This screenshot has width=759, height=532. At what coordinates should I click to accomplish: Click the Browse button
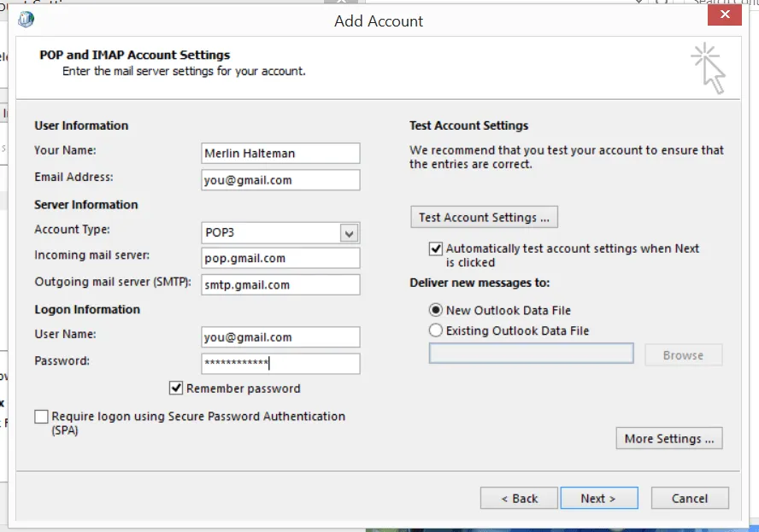click(x=683, y=354)
